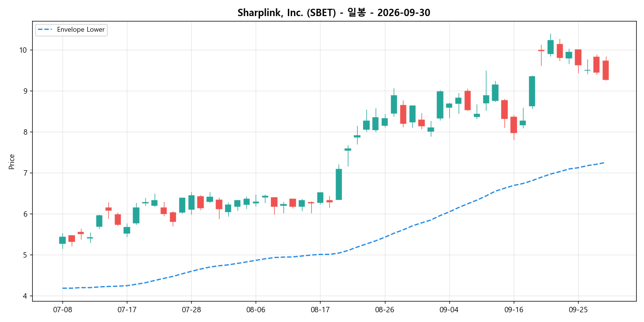This screenshot has width=644, height=322.
Task: Click x-axis date label 08-06
Action: [x=256, y=310]
